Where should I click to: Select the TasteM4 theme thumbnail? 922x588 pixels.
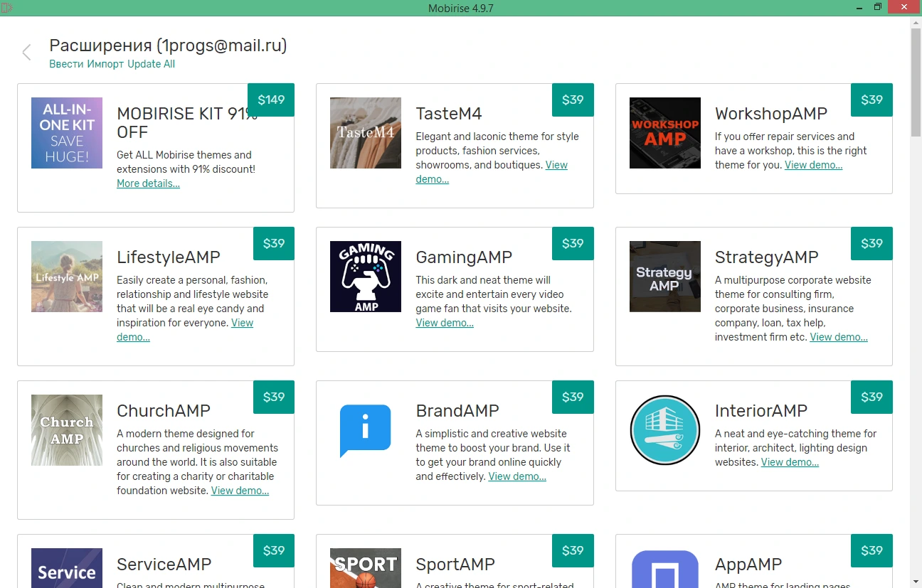click(366, 133)
